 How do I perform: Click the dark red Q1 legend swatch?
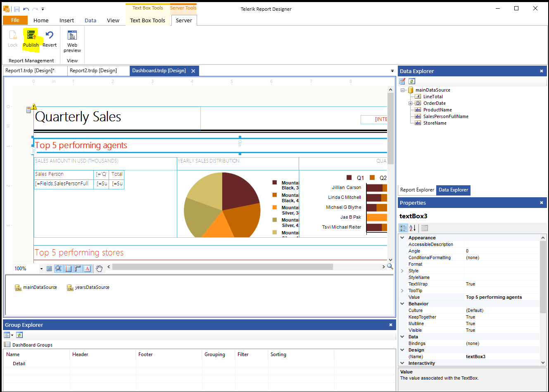click(349, 177)
